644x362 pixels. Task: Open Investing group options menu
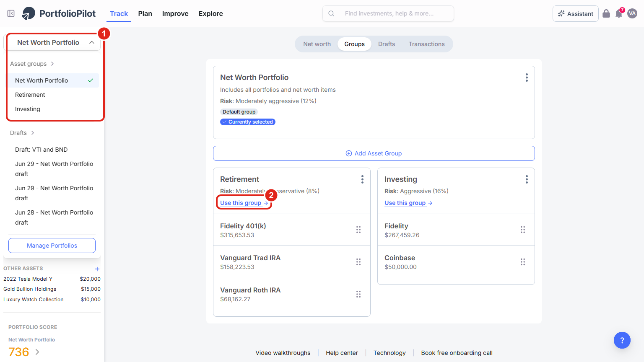pos(527,179)
